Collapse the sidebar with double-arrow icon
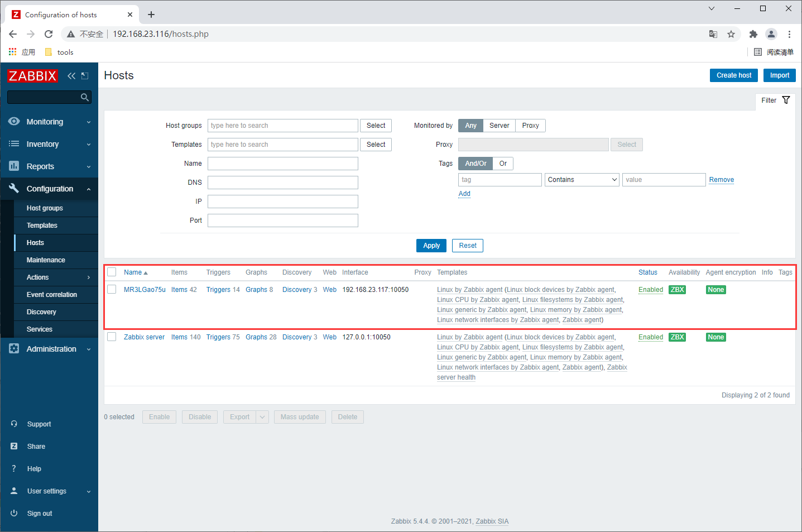Image resolution: width=802 pixels, height=532 pixels. pos(71,75)
